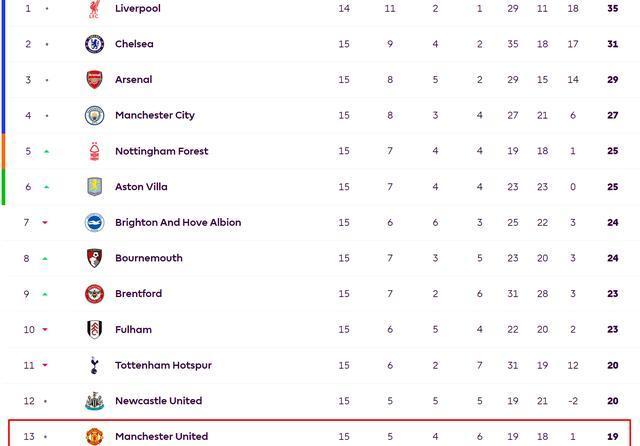The height and width of the screenshot is (446, 640).
Task: Click the Arsenal cannon crest
Action: pos(94,80)
